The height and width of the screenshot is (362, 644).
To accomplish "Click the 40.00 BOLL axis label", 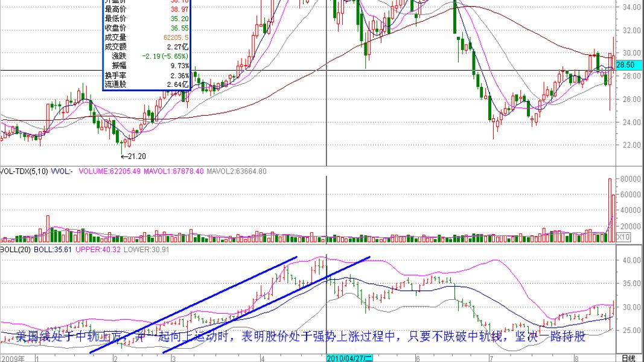I will click(x=633, y=260).
